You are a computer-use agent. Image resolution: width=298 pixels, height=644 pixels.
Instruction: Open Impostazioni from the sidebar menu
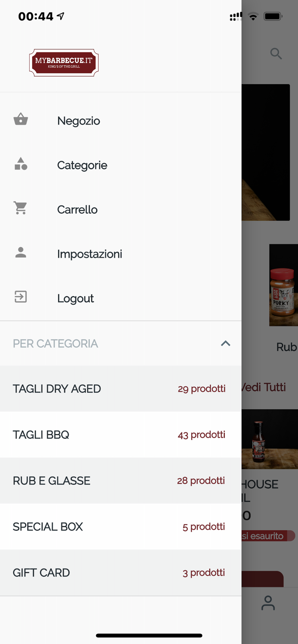coord(89,254)
